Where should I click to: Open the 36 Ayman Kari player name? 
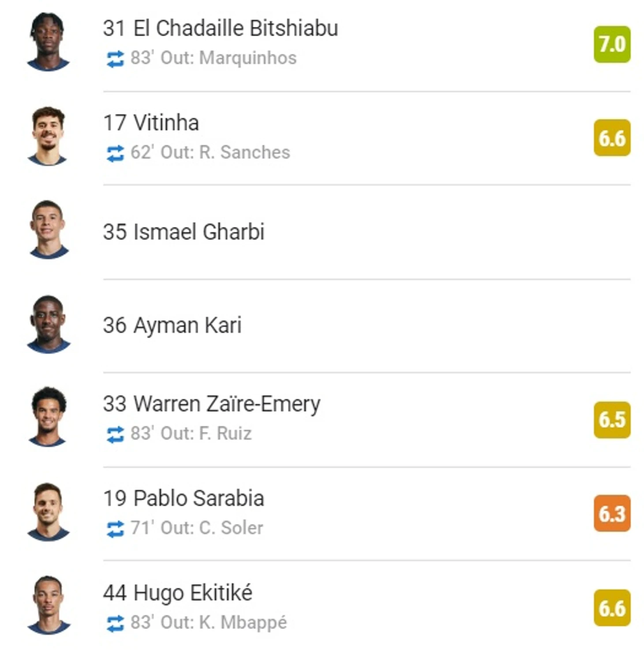[172, 326]
